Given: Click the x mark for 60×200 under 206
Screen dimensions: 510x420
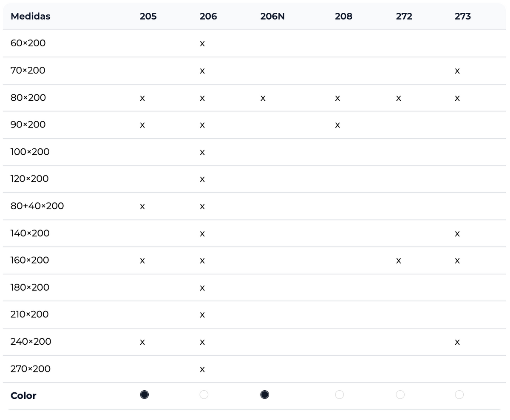Looking at the screenshot, I should click(x=202, y=44).
